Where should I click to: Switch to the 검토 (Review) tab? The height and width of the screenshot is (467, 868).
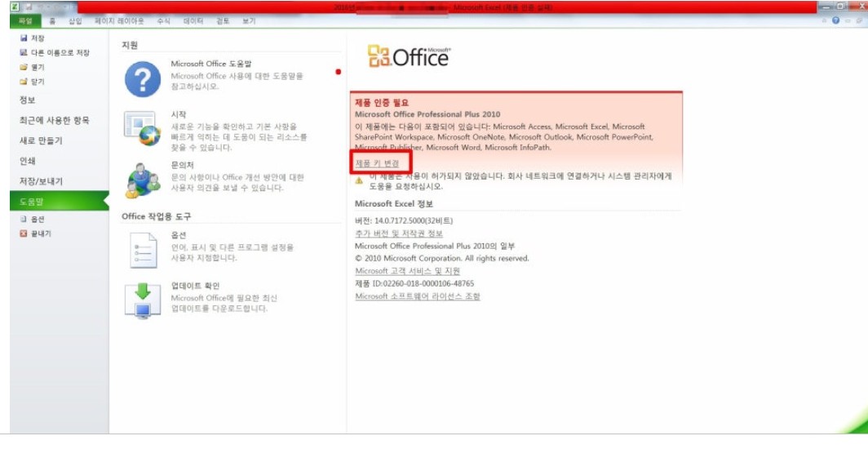click(x=223, y=21)
